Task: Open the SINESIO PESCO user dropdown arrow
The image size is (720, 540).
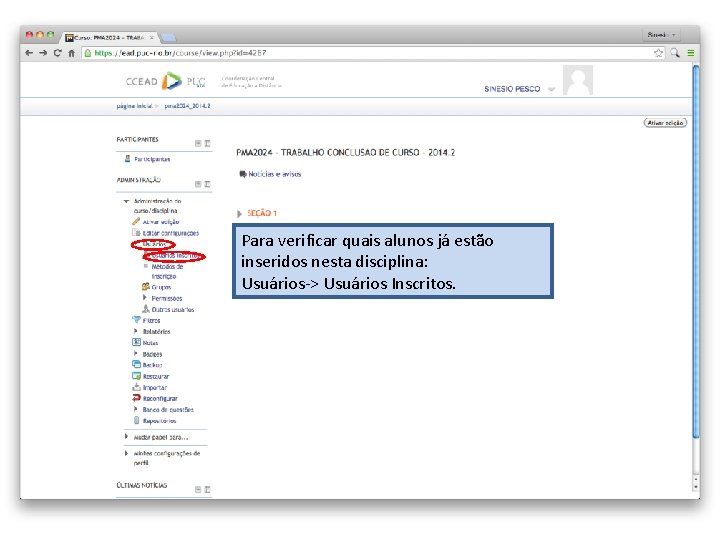Action: (551, 90)
